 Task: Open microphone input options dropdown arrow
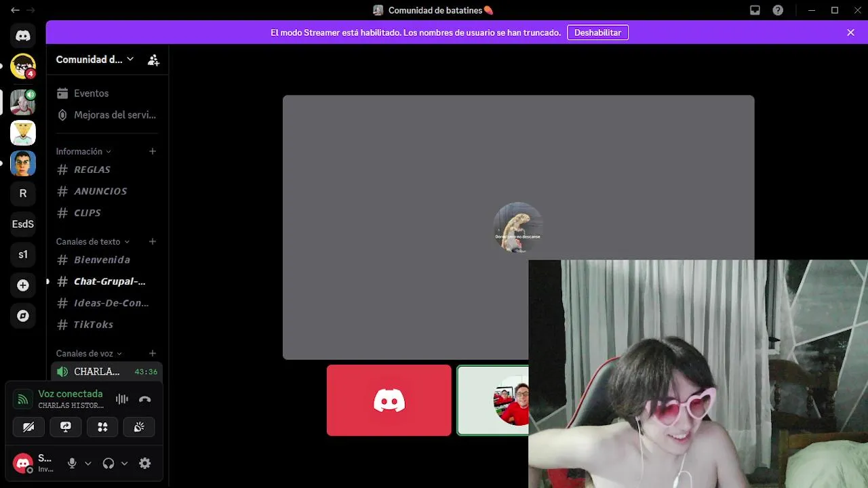(87, 464)
